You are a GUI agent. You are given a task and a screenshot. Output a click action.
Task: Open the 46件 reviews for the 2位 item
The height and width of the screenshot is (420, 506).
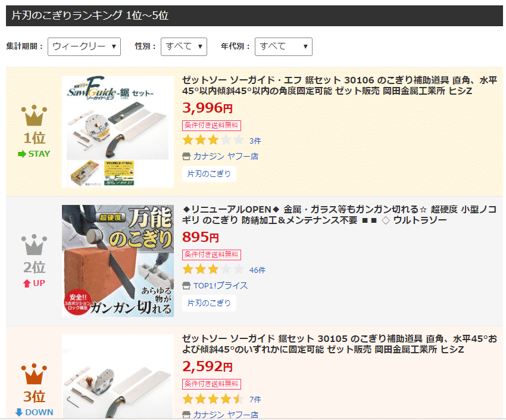click(x=257, y=270)
